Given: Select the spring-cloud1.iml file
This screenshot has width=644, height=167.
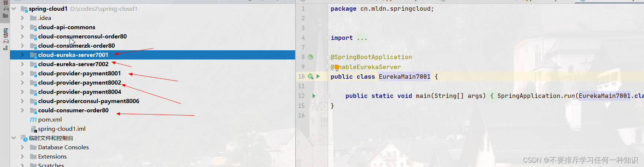Looking at the screenshot, I should point(62,129).
